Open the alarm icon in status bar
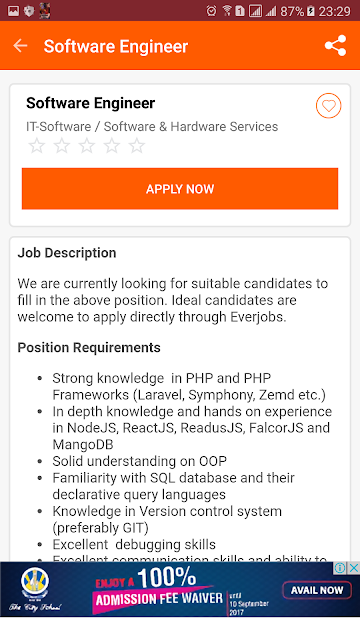The height and width of the screenshot is (640, 360). coord(211,11)
